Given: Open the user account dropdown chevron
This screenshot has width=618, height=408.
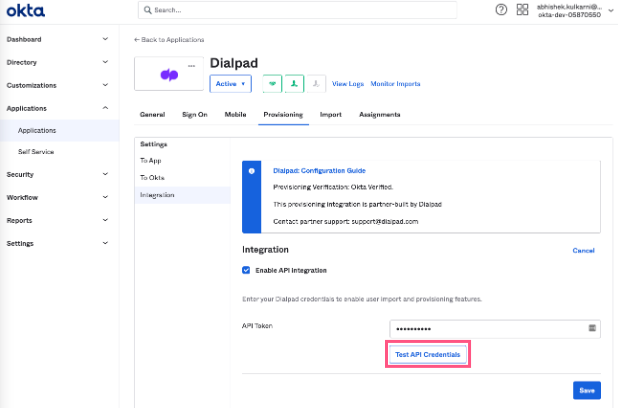Looking at the screenshot, I should (x=611, y=11).
